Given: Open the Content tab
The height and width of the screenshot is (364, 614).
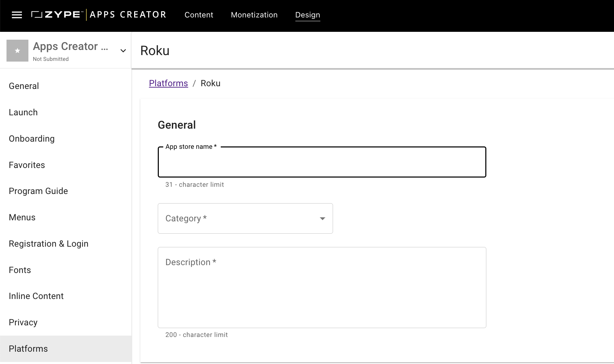Looking at the screenshot, I should (x=199, y=15).
